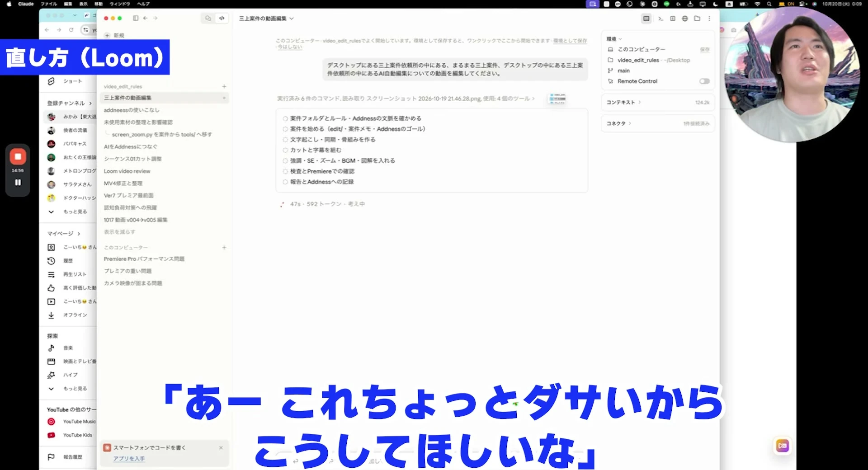The image size is (868, 470).
Task: Click the アプリを入手 link
Action: point(129,458)
